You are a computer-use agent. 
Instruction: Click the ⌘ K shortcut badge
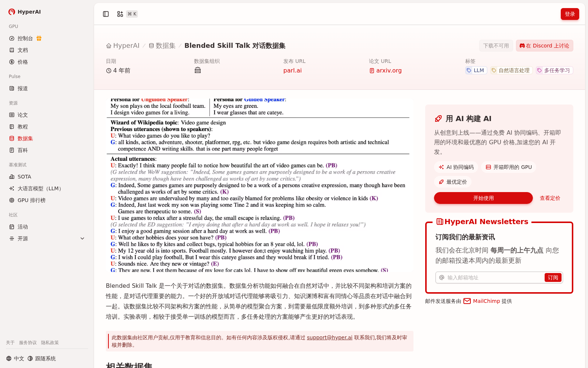tap(132, 14)
